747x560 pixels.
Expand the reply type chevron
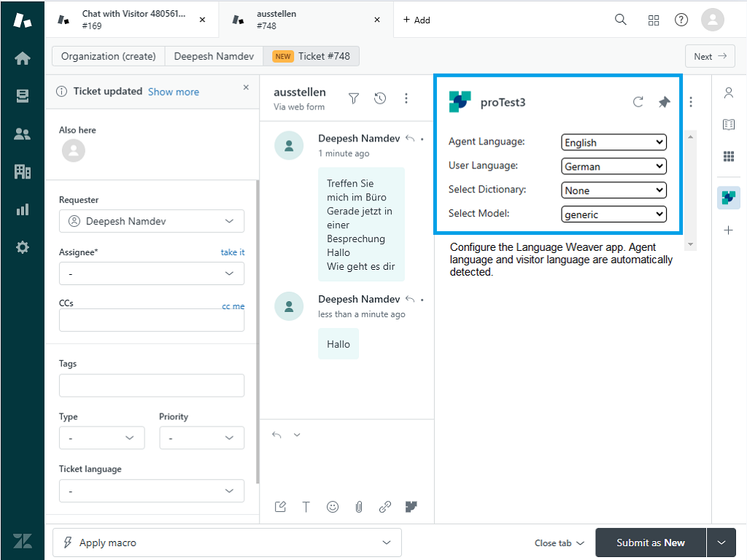click(x=297, y=435)
